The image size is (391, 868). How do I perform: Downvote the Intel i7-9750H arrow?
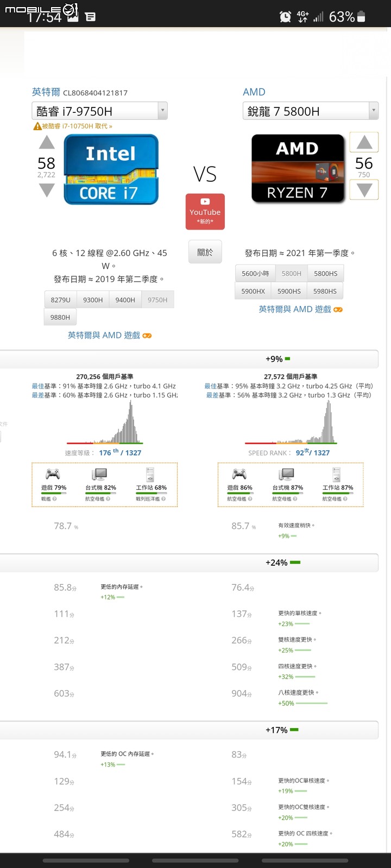(47, 190)
